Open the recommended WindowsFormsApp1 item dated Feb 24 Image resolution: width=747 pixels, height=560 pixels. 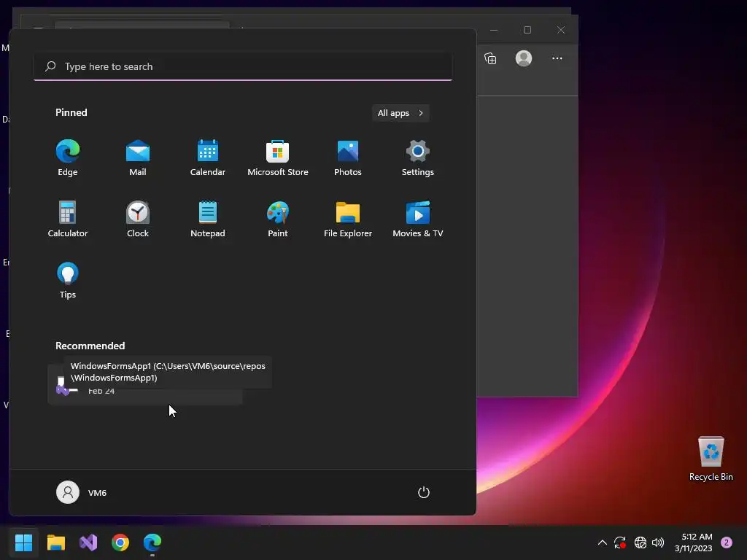(x=145, y=385)
